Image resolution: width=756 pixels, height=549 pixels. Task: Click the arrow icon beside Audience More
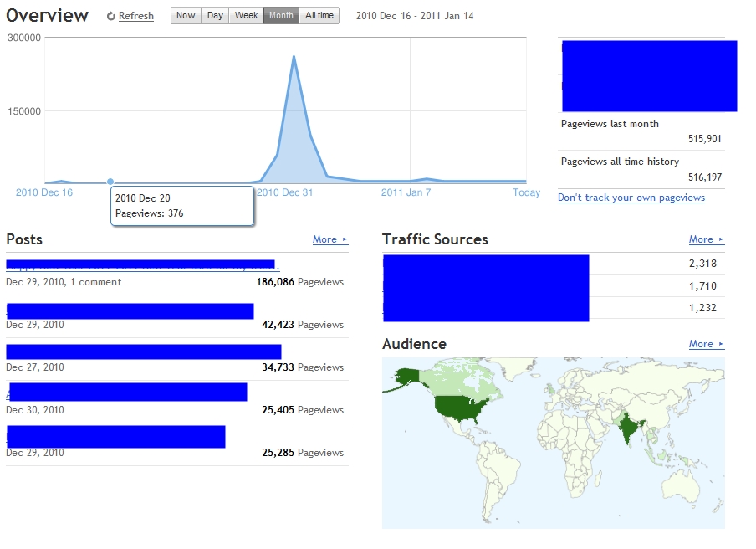[x=720, y=344]
